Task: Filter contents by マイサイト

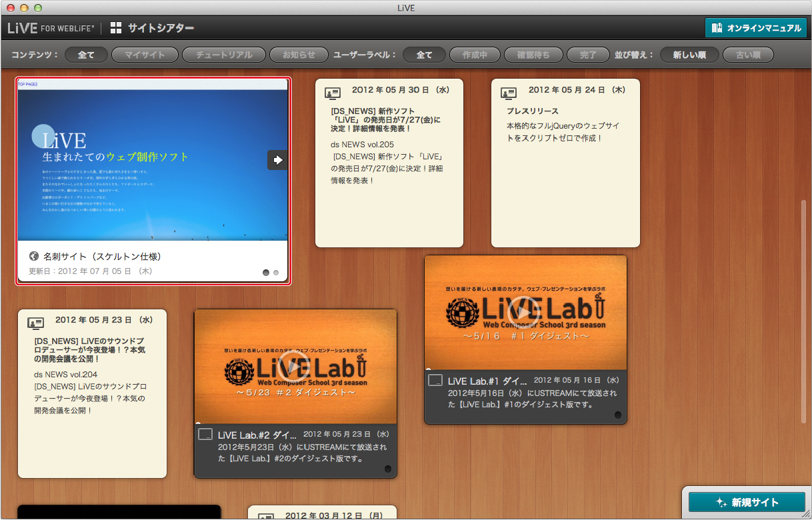Action: click(145, 55)
